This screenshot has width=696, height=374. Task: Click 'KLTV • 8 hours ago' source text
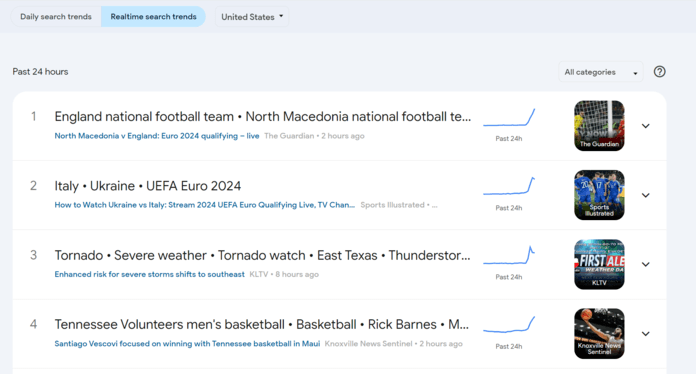click(x=284, y=274)
